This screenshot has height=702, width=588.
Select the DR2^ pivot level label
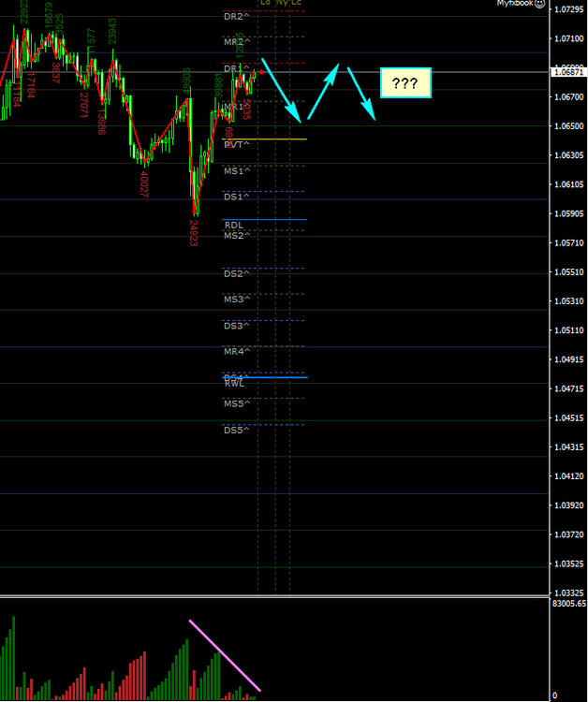pos(237,17)
